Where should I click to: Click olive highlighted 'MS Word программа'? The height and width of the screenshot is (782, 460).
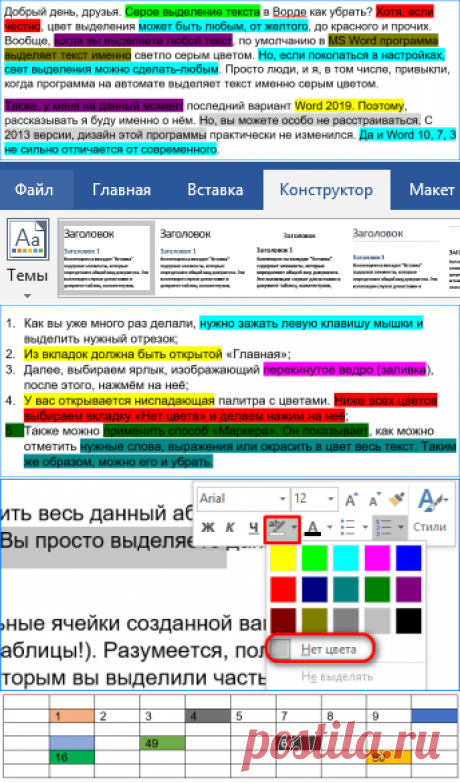coord(383,40)
